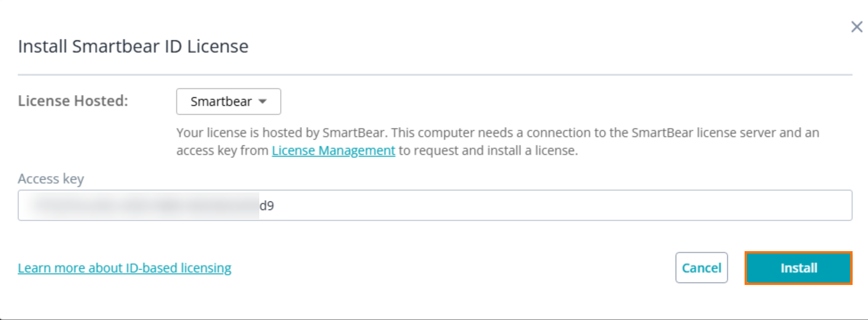Click the caret arrow beside Smartbear
The width and height of the screenshot is (868, 320).
click(x=262, y=102)
